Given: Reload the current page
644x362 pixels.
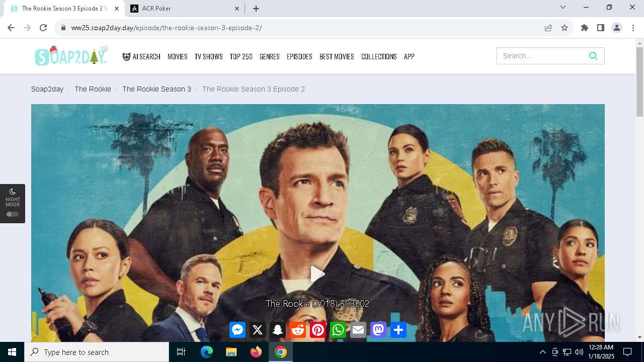Looking at the screenshot, I should pos(43,28).
